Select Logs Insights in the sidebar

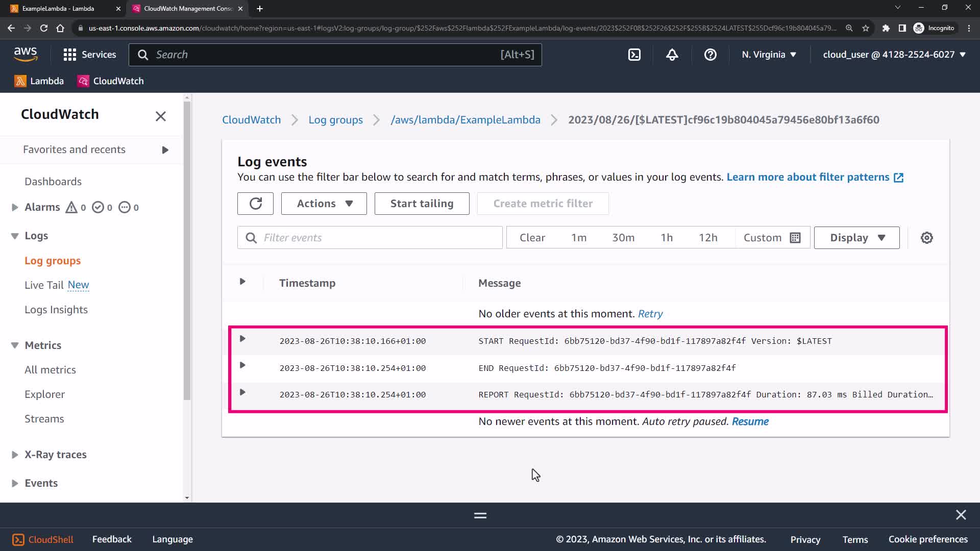(56, 310)
